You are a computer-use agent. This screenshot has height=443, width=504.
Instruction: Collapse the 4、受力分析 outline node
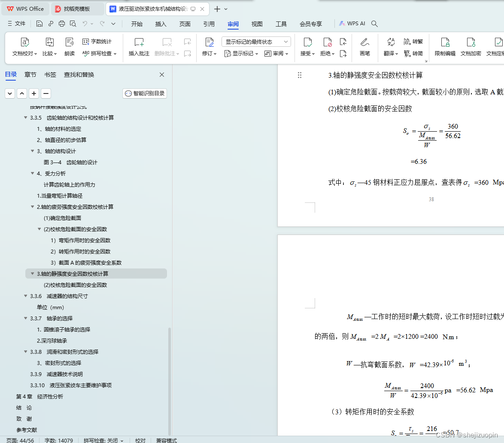click(x=33, y=173)
